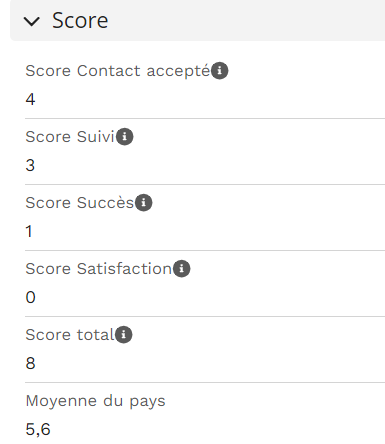
Task: Open info icon beside Score Succès
Action: [x=144, y=203]
